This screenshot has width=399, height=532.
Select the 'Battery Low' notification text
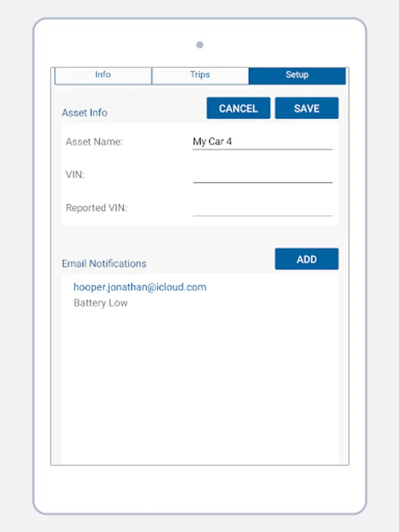[100, 303]
